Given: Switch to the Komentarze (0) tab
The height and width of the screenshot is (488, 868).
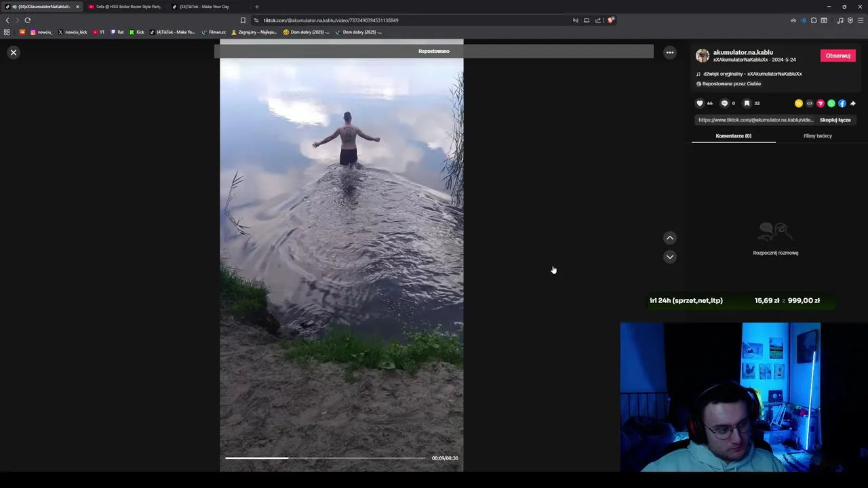Looking at the screenshot, I should (x=733, y=136).
